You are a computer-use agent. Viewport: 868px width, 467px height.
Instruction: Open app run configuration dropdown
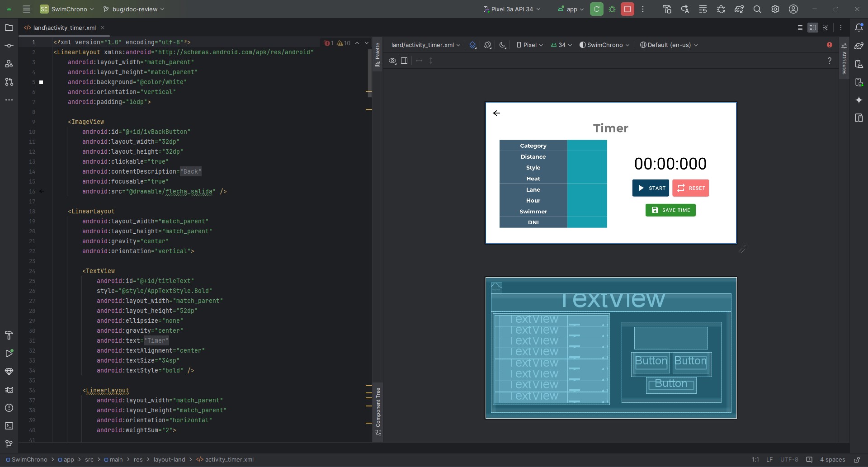pos(571,9)
